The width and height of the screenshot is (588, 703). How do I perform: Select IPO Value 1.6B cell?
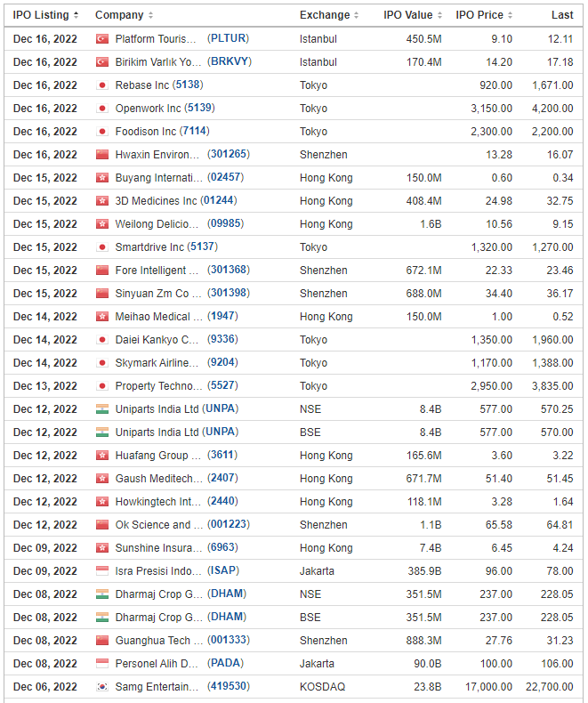pos(431,224)
